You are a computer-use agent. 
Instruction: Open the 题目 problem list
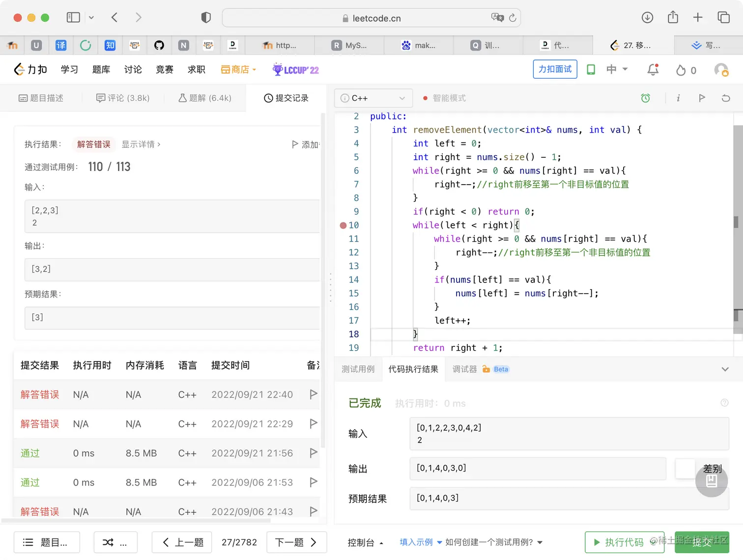[47, 542]
